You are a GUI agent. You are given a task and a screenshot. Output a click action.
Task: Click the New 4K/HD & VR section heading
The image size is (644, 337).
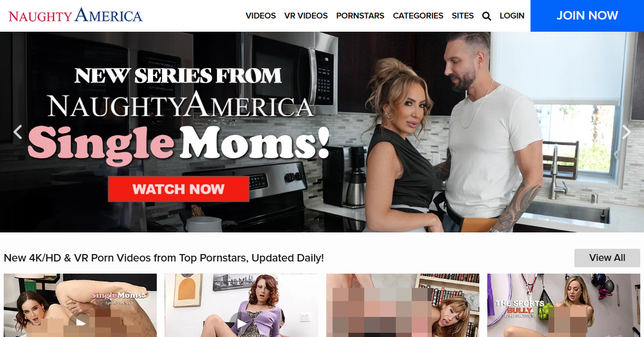point(164,258)
